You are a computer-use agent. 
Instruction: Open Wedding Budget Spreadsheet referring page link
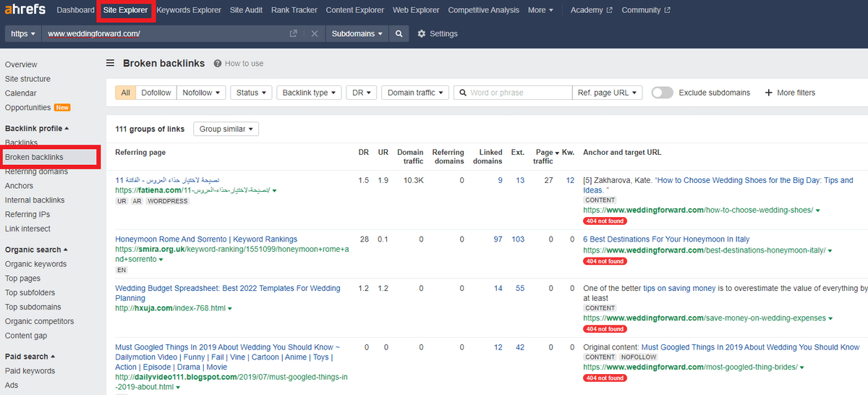[x=228, y=293]
